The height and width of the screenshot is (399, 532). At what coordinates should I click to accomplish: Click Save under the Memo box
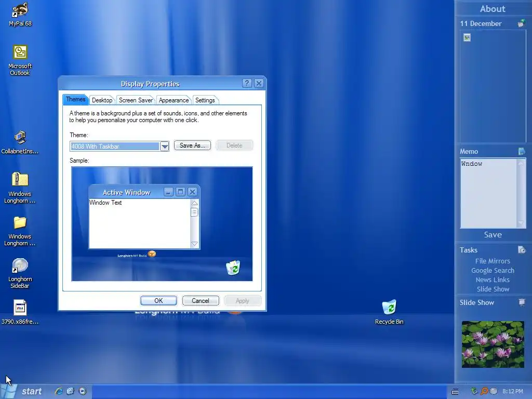tap(493, 235)
